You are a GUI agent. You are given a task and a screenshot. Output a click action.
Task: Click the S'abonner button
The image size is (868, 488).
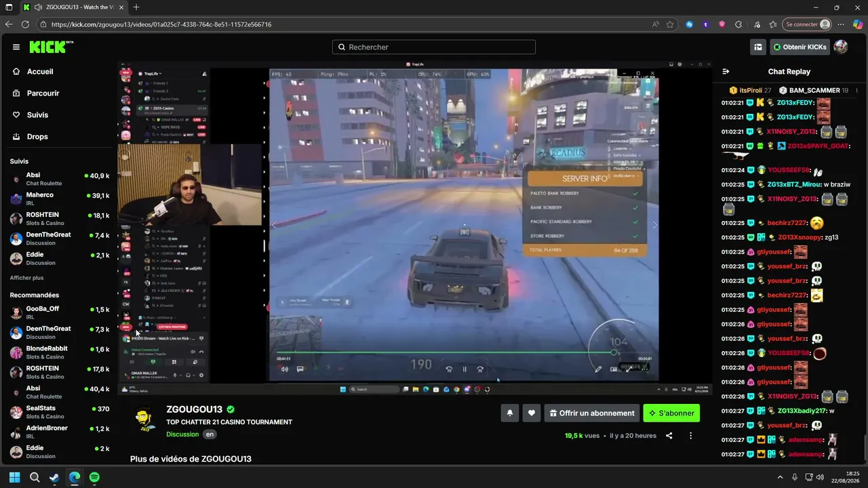[x=671, y=413]
